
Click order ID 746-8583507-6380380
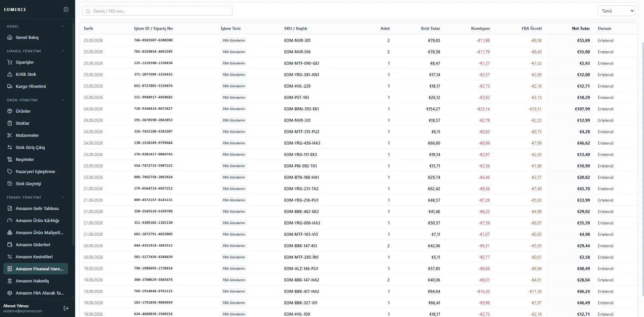(x=153, y=40)
